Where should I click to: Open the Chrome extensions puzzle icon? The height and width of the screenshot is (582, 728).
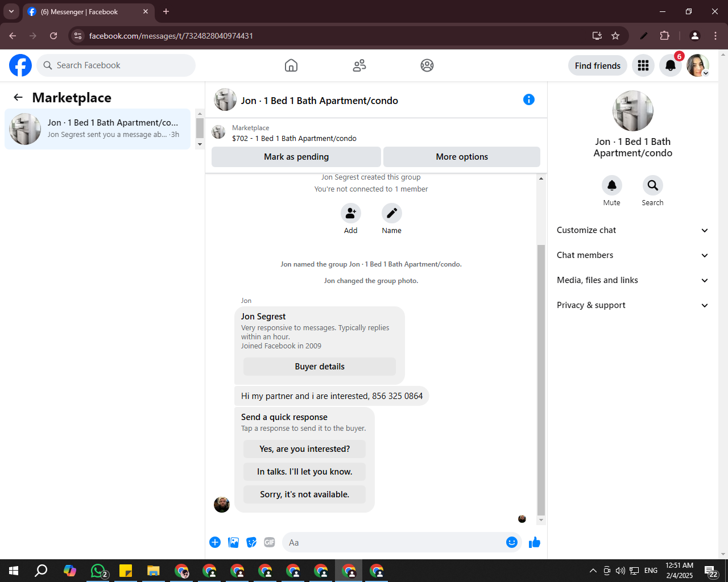(x=664, y=36)
